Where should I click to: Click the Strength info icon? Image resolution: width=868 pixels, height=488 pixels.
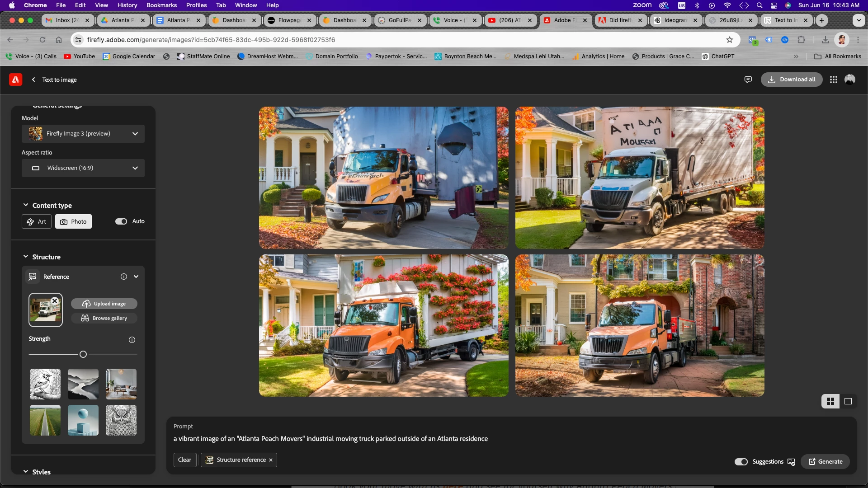[132, 340]
